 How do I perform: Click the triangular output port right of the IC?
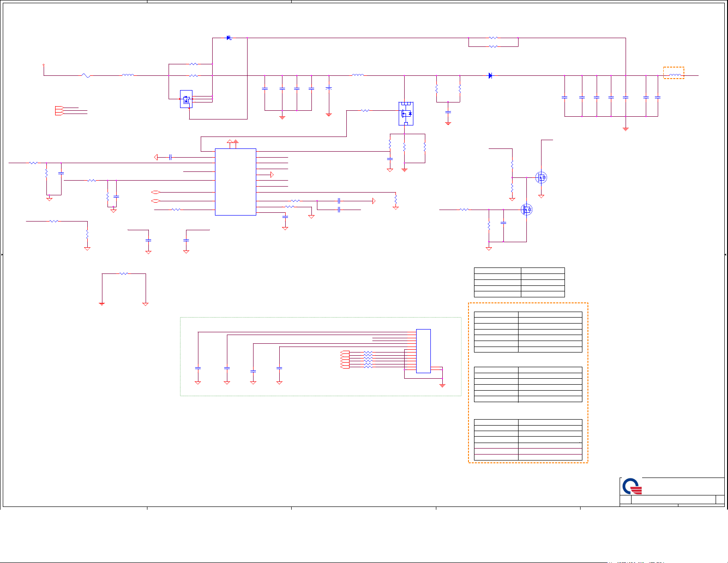point(272,175)
